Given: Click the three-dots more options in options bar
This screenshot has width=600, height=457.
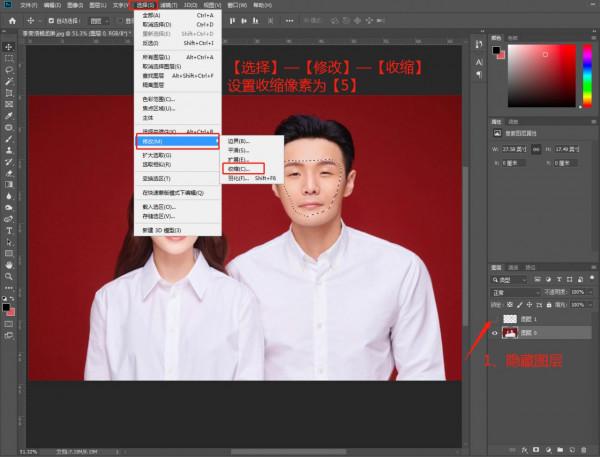Looking at the screenshot, I should 290,21.
